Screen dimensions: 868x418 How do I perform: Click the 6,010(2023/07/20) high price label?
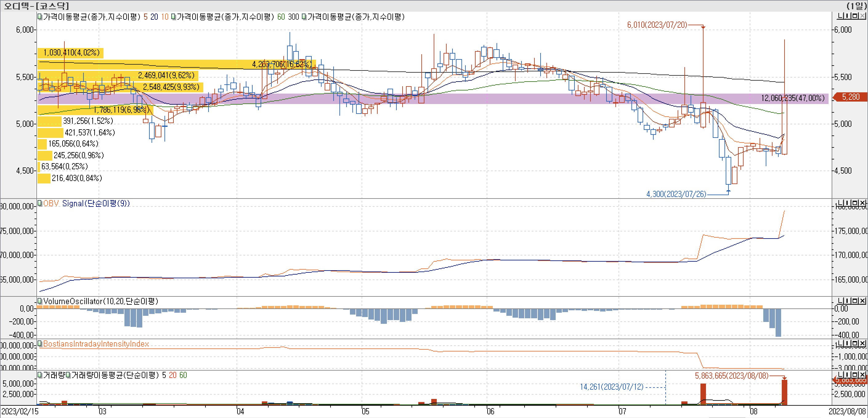tap(657, 25)
